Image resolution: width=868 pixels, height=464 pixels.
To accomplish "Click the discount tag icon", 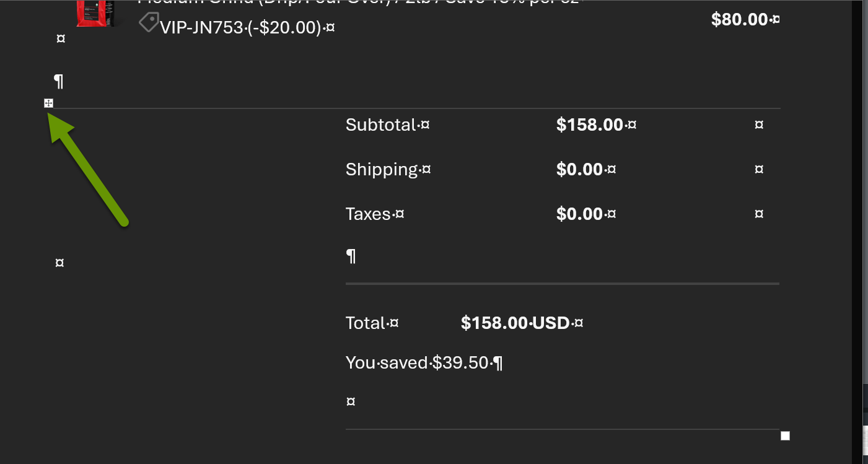I will coord(148,24).
